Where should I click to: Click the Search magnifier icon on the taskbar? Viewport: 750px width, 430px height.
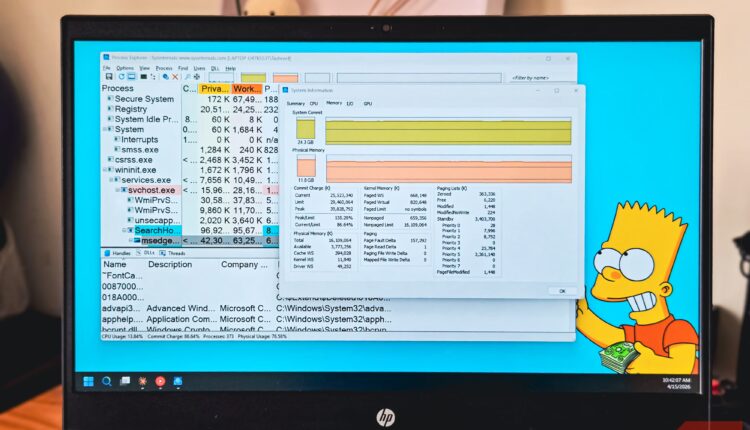click(107, 381)
